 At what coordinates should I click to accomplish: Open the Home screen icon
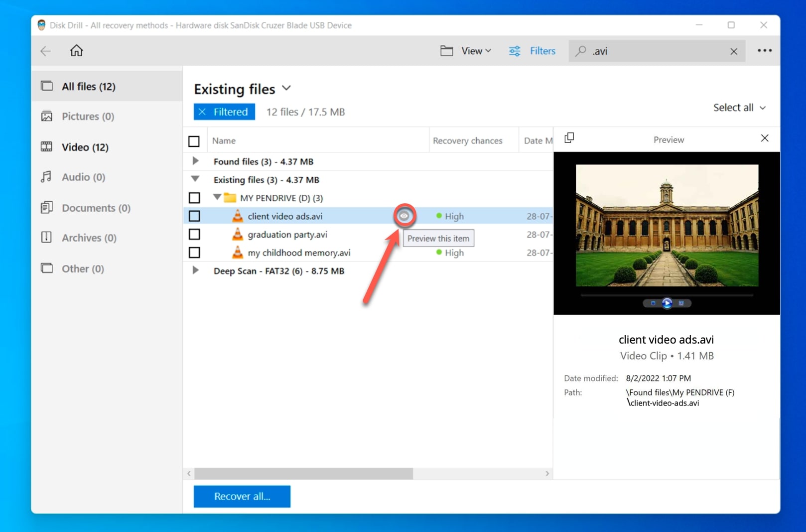tap(76, 50)
